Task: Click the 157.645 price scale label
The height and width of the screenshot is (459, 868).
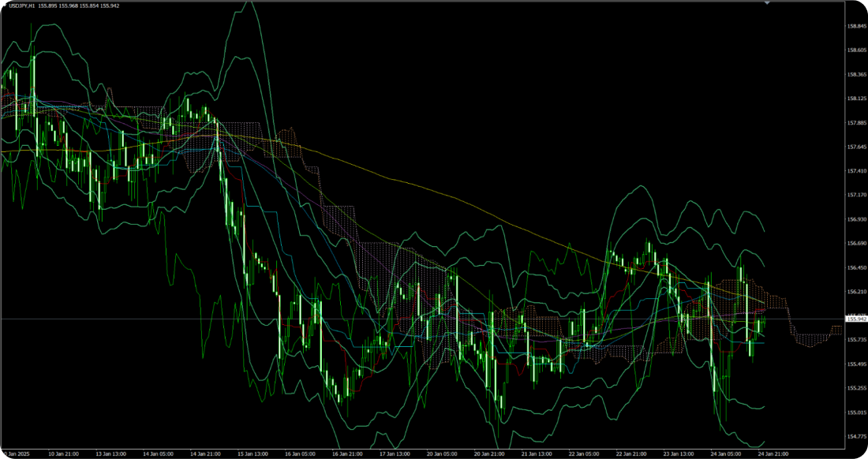Action: 856,147
